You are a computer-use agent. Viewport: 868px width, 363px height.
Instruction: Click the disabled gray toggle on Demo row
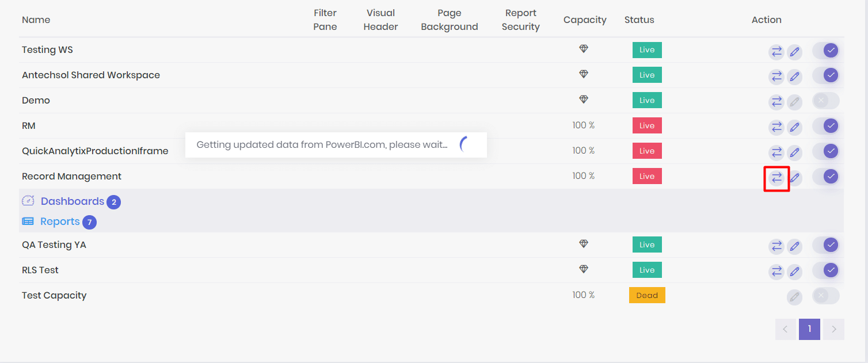825,100
